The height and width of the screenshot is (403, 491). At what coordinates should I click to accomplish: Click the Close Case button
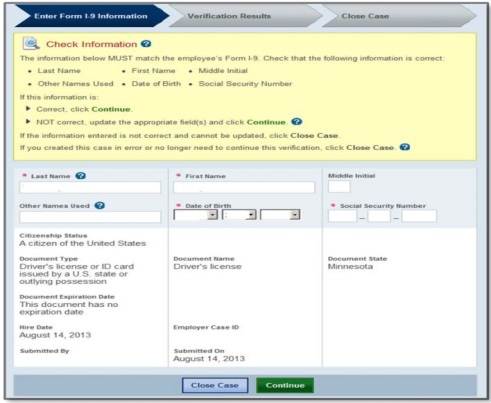click(215, 385)
